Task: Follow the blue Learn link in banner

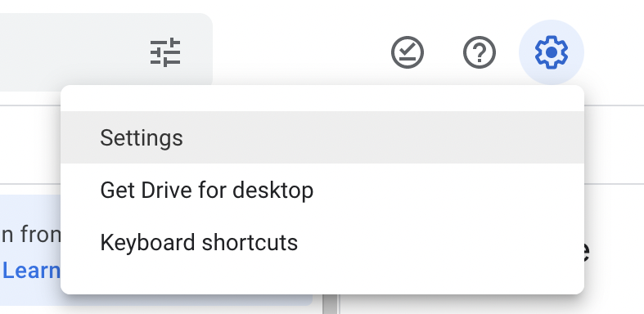Action: point(31,270)
